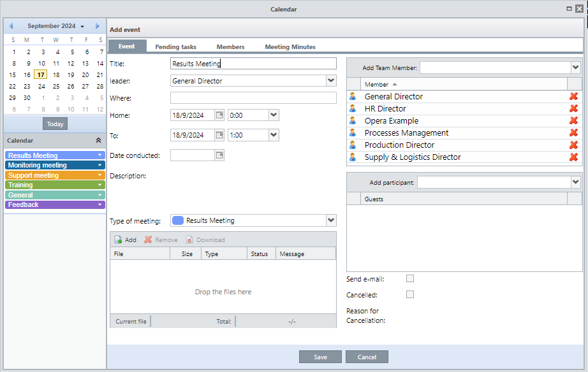Open Add Team Member dropdown
This screenshot has height=372, width=588.
(x=576, y=68)
